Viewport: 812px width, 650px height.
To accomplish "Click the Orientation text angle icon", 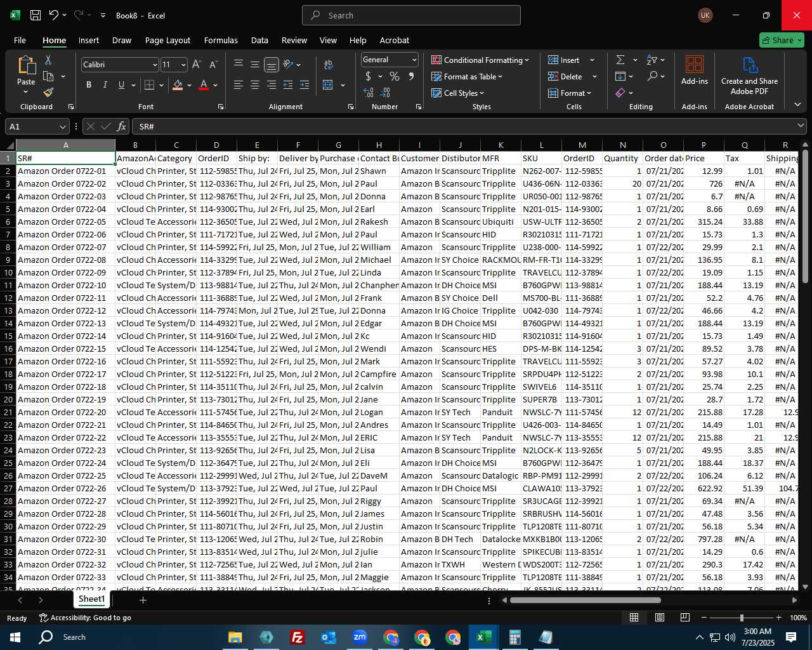I will 289,64.
